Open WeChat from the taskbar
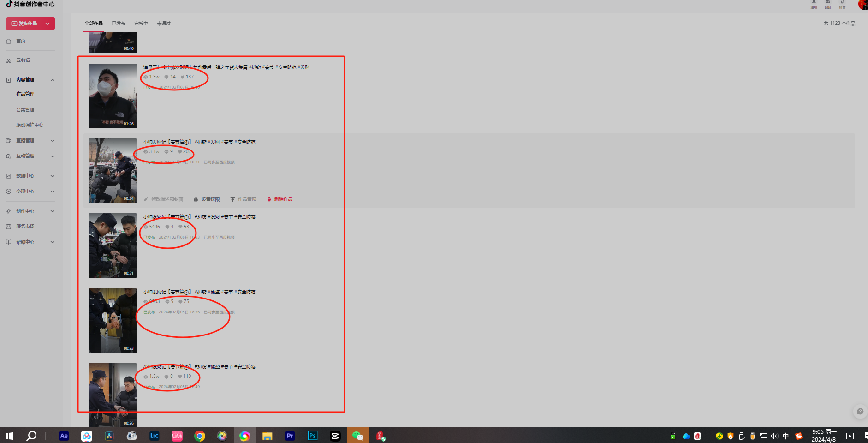 [358, 436]
